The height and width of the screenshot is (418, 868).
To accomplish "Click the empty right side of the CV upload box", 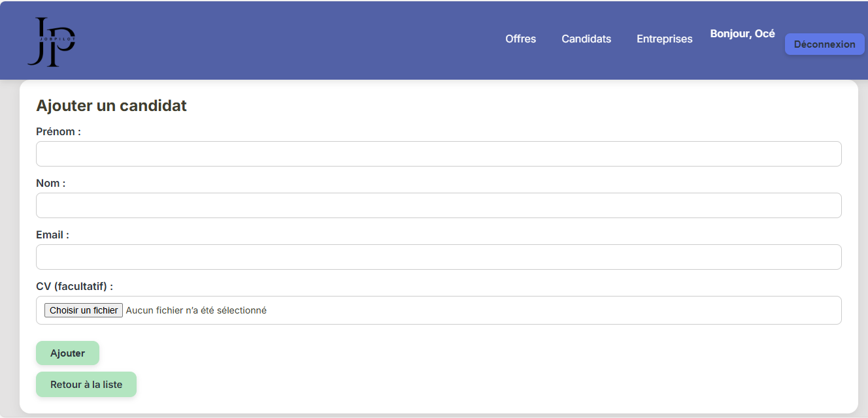I will pos(588,311).
